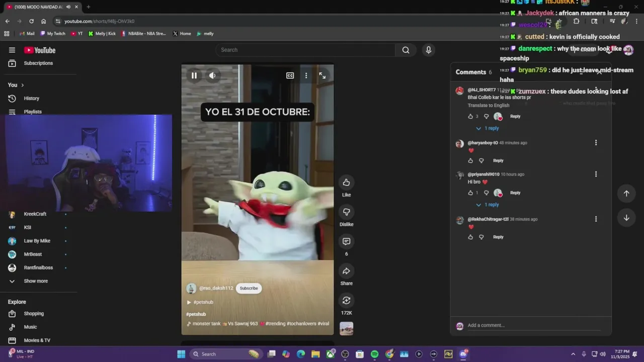Open the @rao_daksh112 channel link
The height and width of the screenshot is (362, 644).
[x=216, y=288]
